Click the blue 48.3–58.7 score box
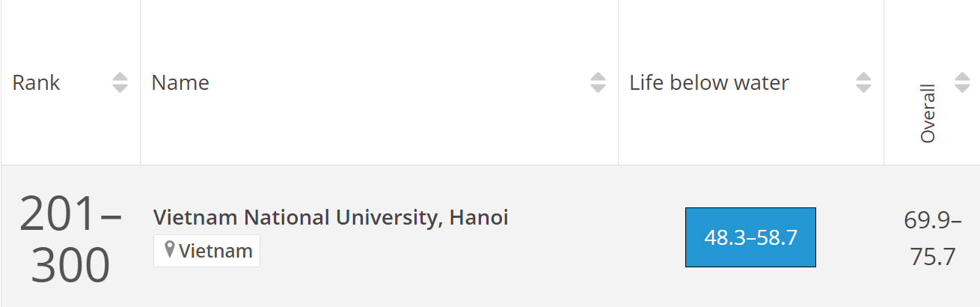 [x=750, y=237]
